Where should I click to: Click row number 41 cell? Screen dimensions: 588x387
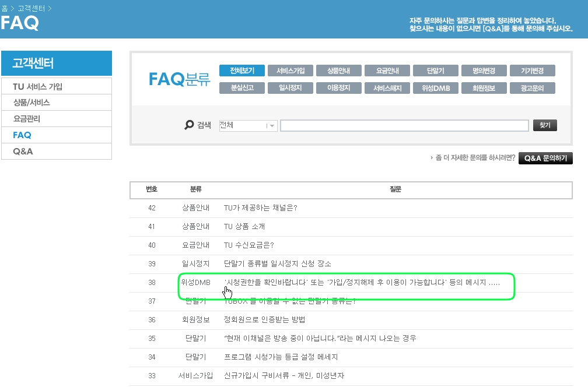152,227
